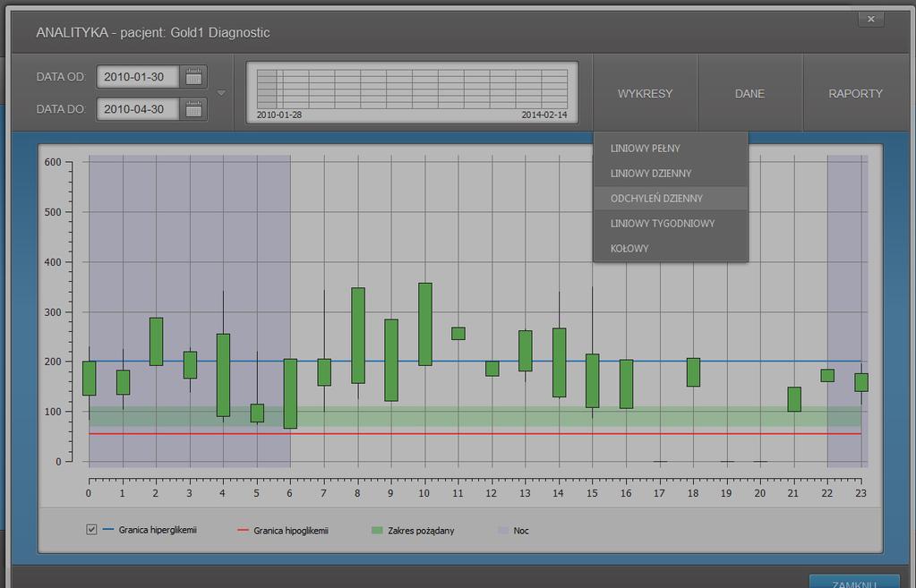The width and height of the screenshot is (916, 588).
Task: Open calendar picker for DATA OD
Action: (193, 76)
